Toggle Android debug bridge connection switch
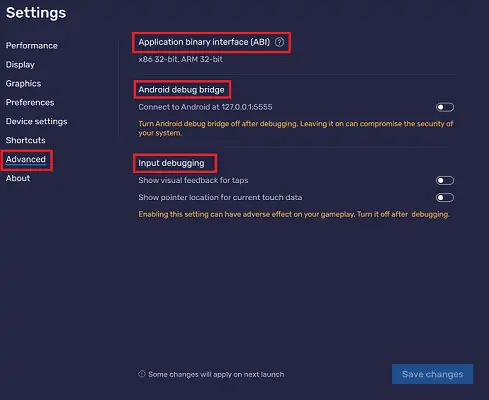This screenshot has height=400, width=489. coord(445,107)
